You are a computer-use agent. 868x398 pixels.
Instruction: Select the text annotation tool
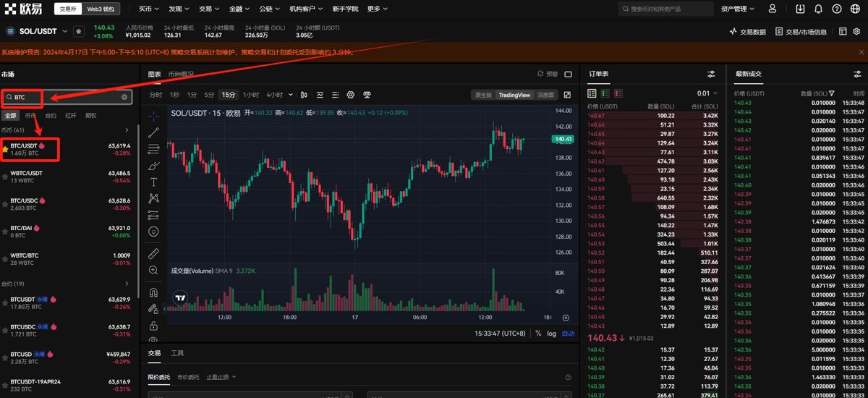click(153, 182)
